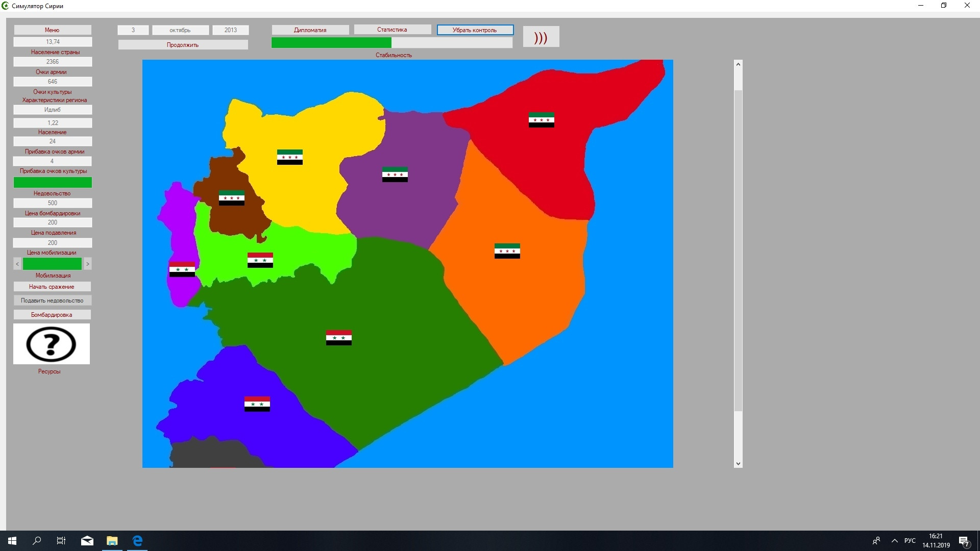Click Убрать контроль button
Screen dimensions: 980x551
tap(475, 30)
